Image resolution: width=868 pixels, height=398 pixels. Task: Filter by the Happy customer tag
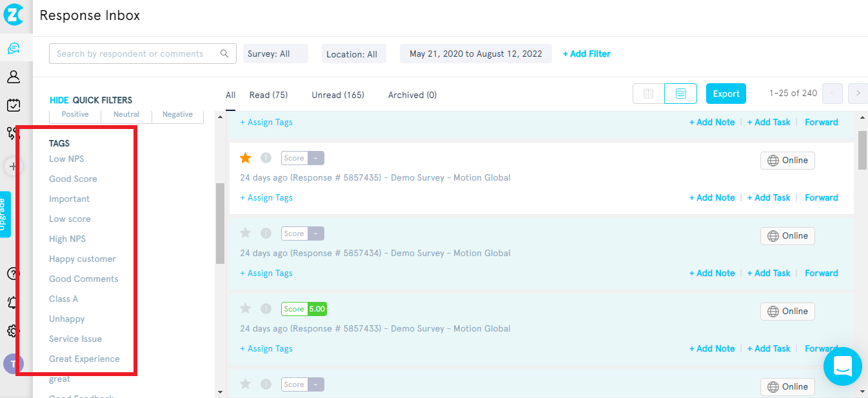tap(83, 259)
